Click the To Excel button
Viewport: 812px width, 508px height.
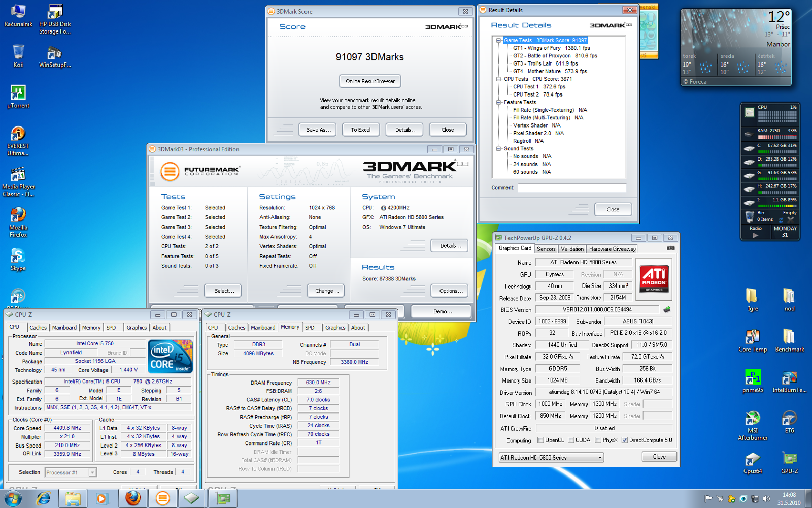pos(361,130)
